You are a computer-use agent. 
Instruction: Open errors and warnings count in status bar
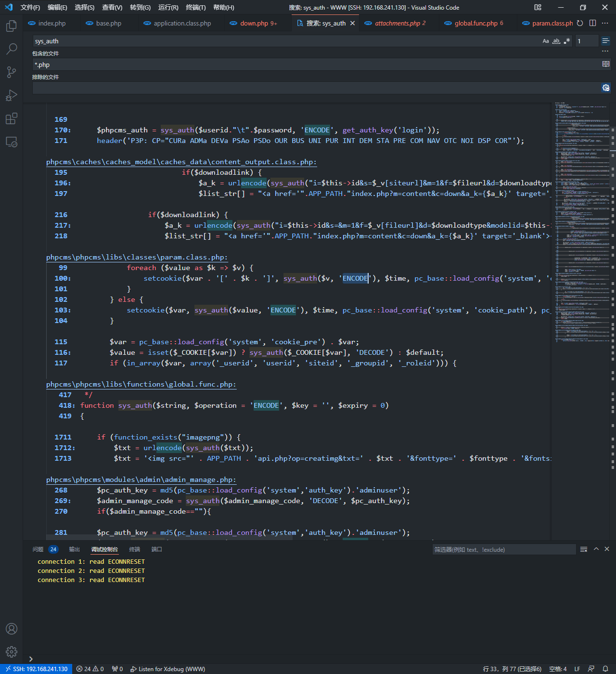[x=90, y=669]
